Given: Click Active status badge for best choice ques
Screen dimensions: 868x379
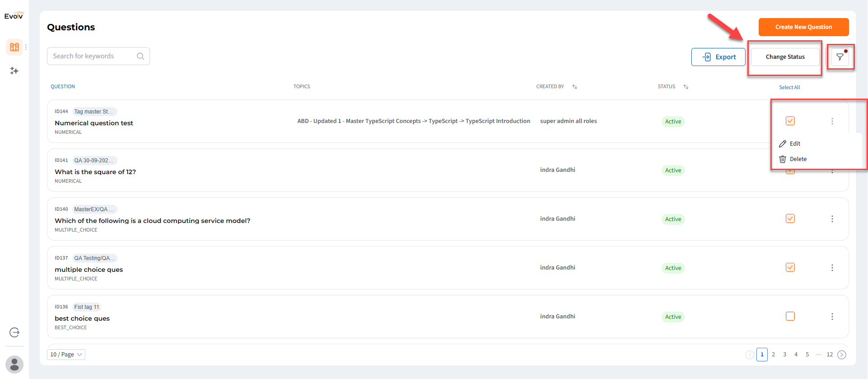Looking at the screenshot, I should coord(673,317).
